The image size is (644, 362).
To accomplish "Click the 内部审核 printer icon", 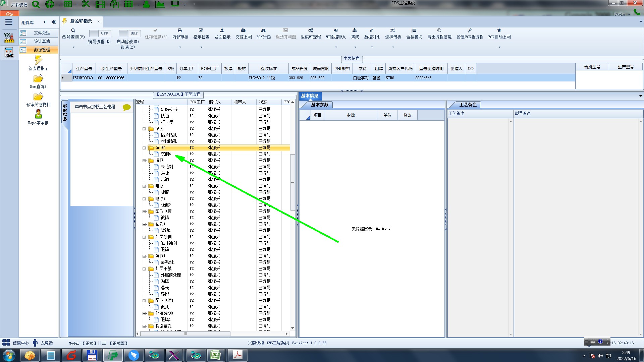I will [x=180, y=31].
